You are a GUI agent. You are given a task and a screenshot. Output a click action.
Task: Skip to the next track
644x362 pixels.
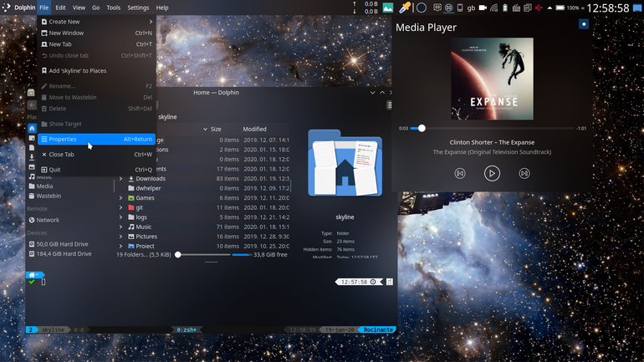(x=524, y=173)
